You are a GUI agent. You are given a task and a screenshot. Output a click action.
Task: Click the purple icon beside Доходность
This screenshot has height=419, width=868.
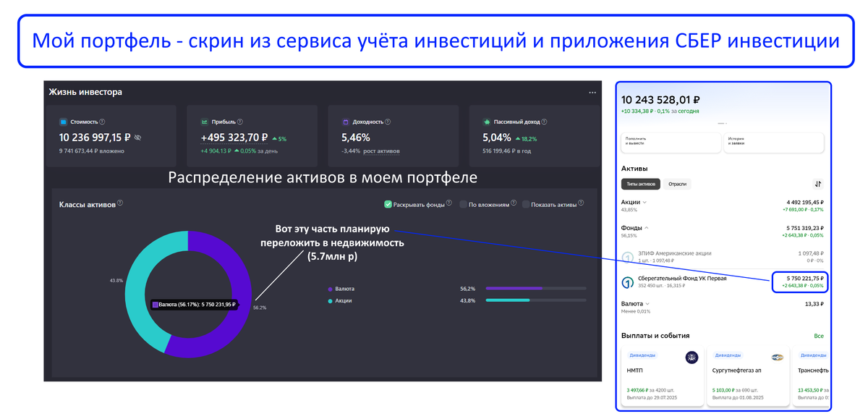346,122
